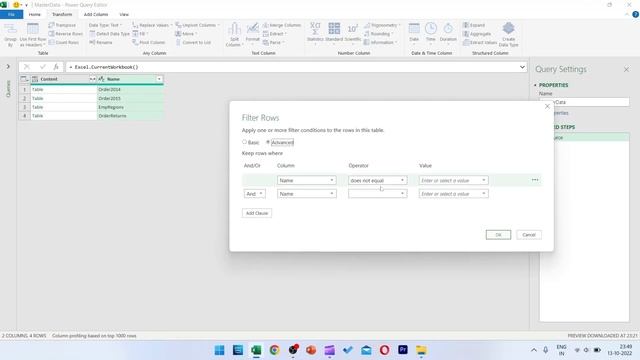Click the formula bar fx icon

tap(56, 67)
